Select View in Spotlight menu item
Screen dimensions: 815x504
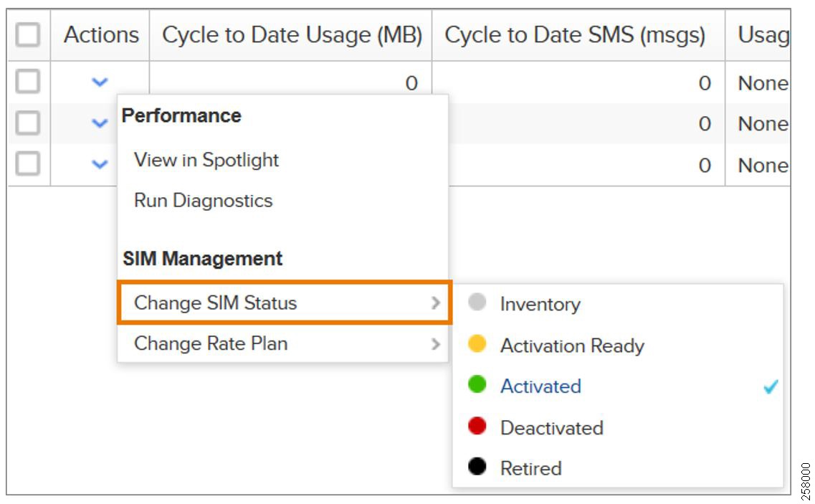pos(206,160)
